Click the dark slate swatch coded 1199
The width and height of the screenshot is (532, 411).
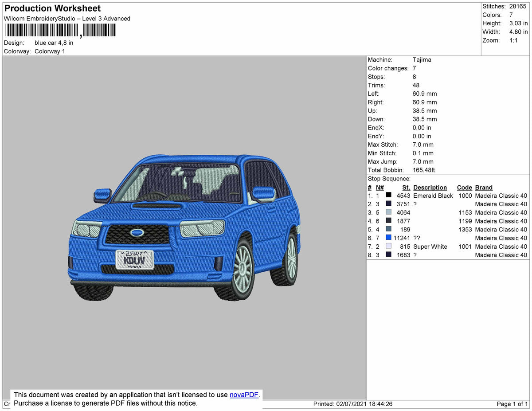click(388, 221)
